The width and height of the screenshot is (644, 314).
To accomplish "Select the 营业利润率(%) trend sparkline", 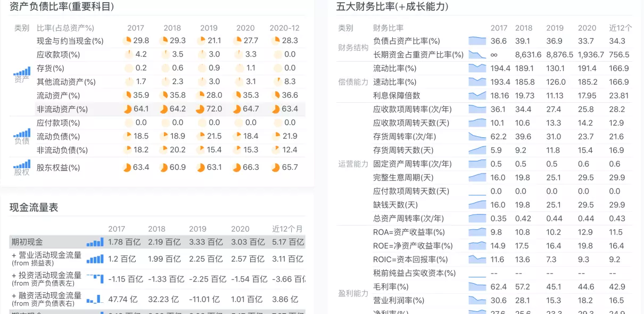I will (x=477, y=300).
